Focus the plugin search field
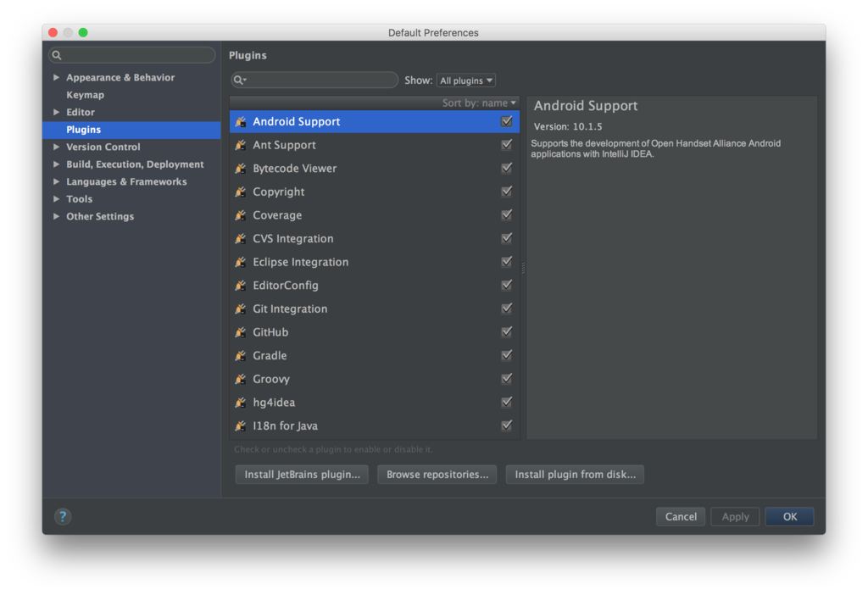868x595 pixels. point(314,81)
